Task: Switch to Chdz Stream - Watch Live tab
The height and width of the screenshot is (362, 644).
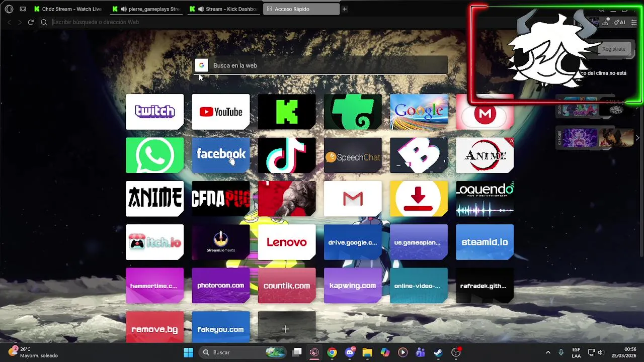Action: [x=69, y=9]
